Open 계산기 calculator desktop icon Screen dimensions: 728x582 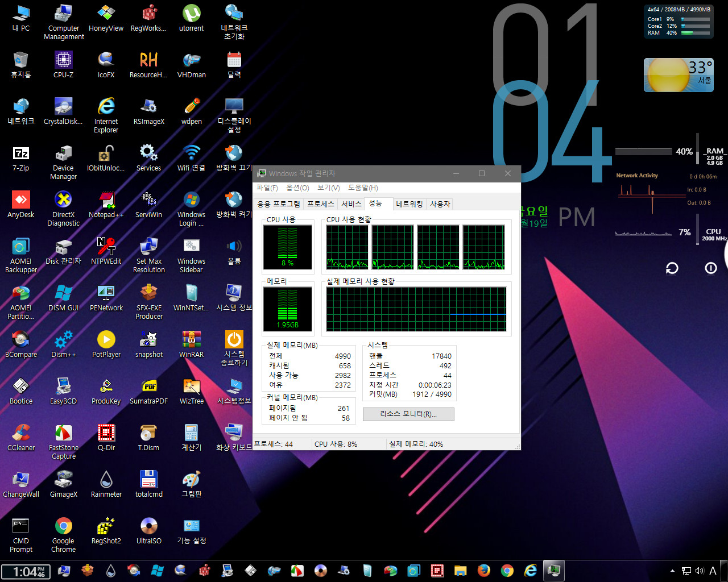click(191, 438)
